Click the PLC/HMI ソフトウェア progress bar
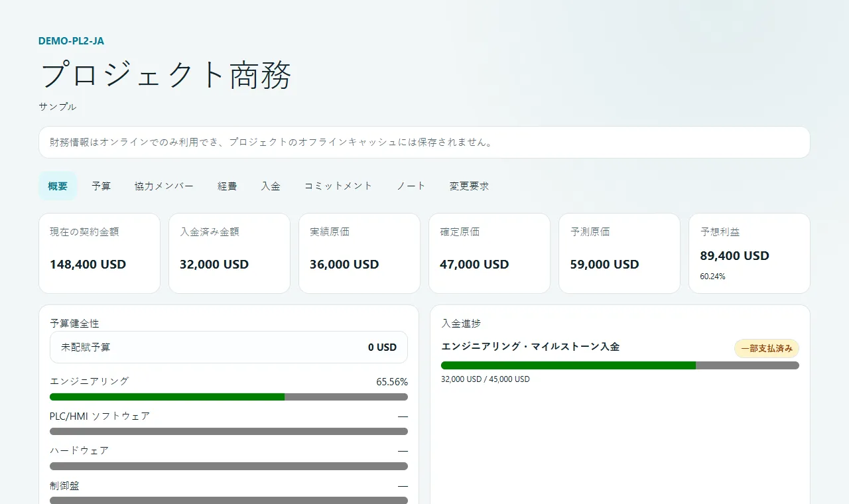This screenshot has width=849, height=504. [x=229, y=431]
